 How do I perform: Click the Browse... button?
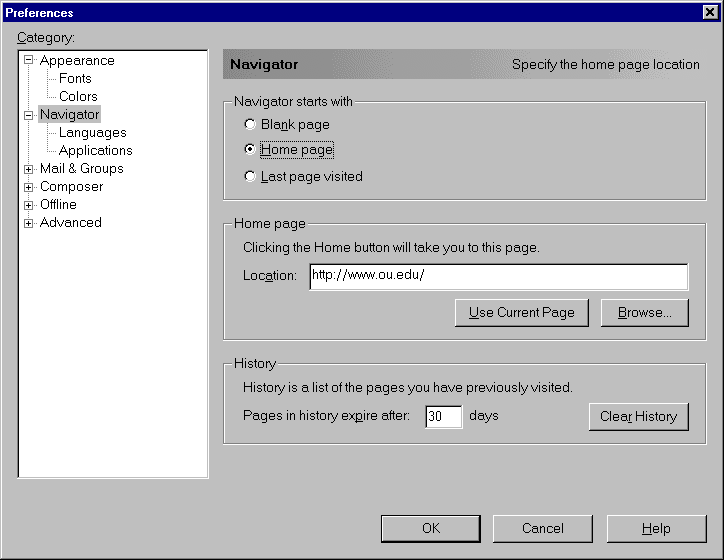tap(644, 312)
